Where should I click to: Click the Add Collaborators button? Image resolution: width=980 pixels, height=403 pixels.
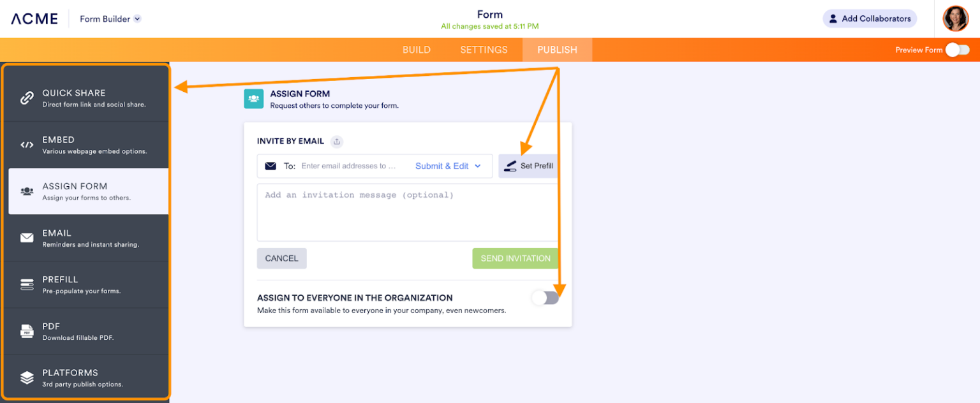click(x=869, y=18)
